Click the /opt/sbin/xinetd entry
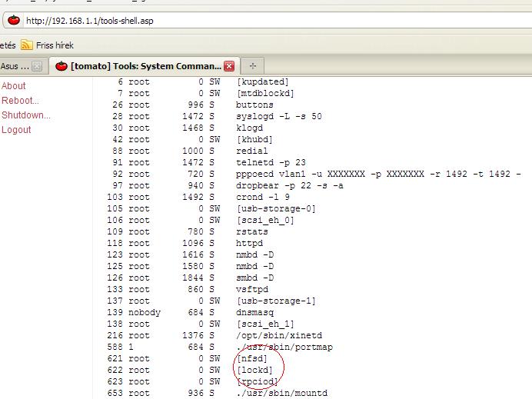 click(x=279, y=335)
